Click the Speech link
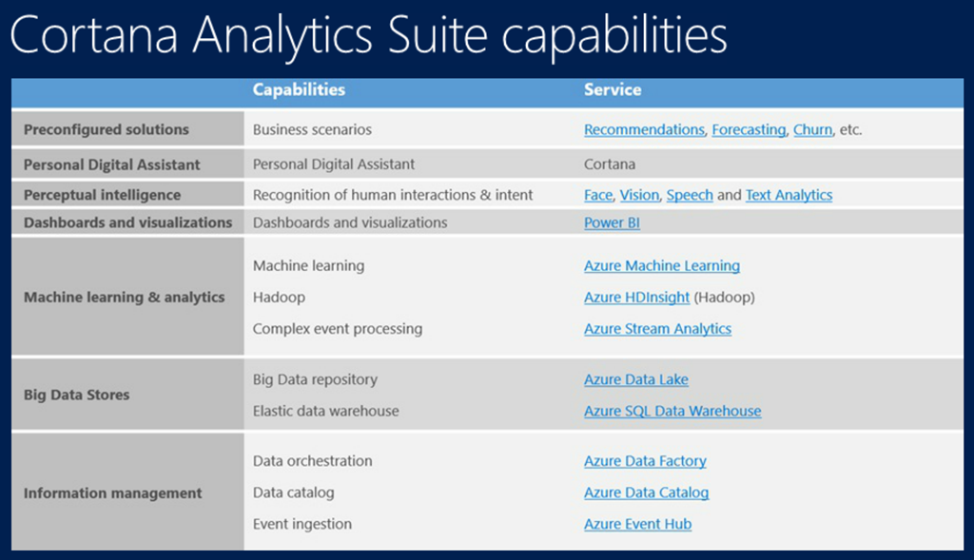Viewport: 974px width, 560px height. click(x=690, y=195)
